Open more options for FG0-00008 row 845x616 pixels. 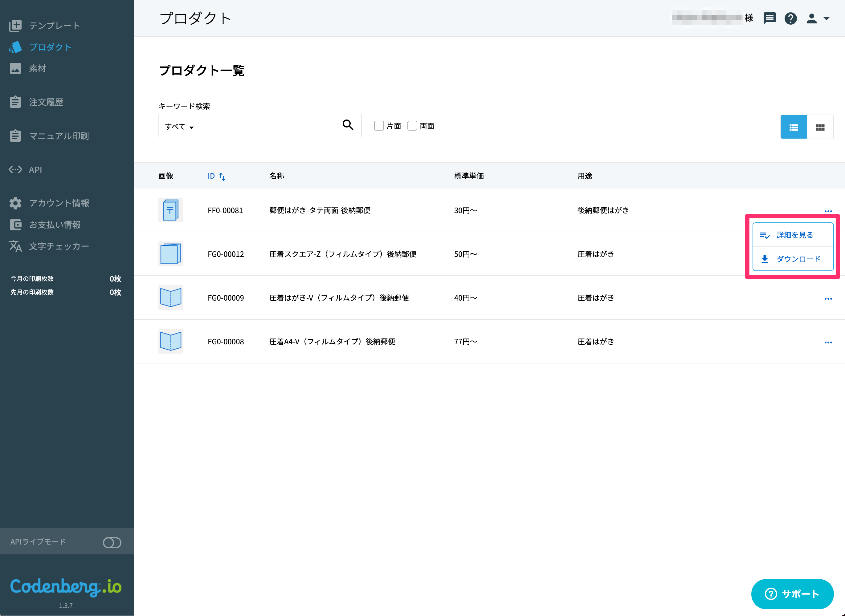[x=828, y=342]
